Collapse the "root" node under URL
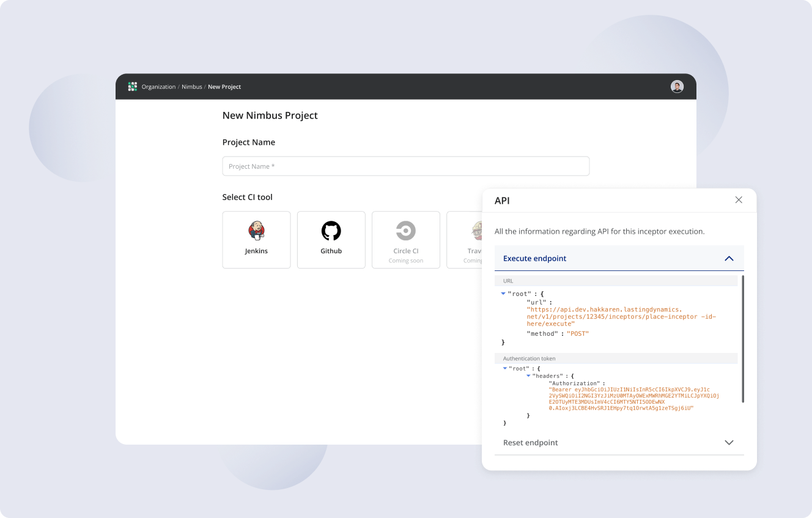The width and height of the screenshot is (812, 518). click(x=503, y=294)
